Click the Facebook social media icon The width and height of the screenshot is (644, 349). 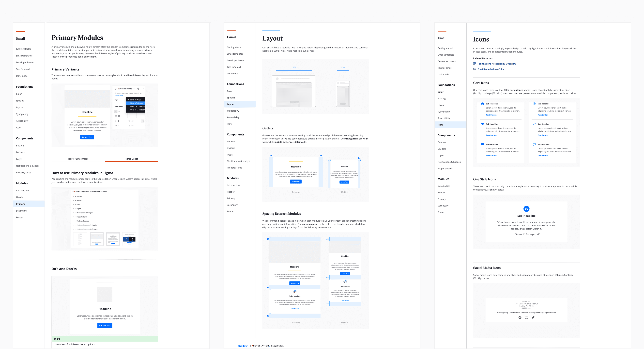pyautogui.click(x=520, y=317)
